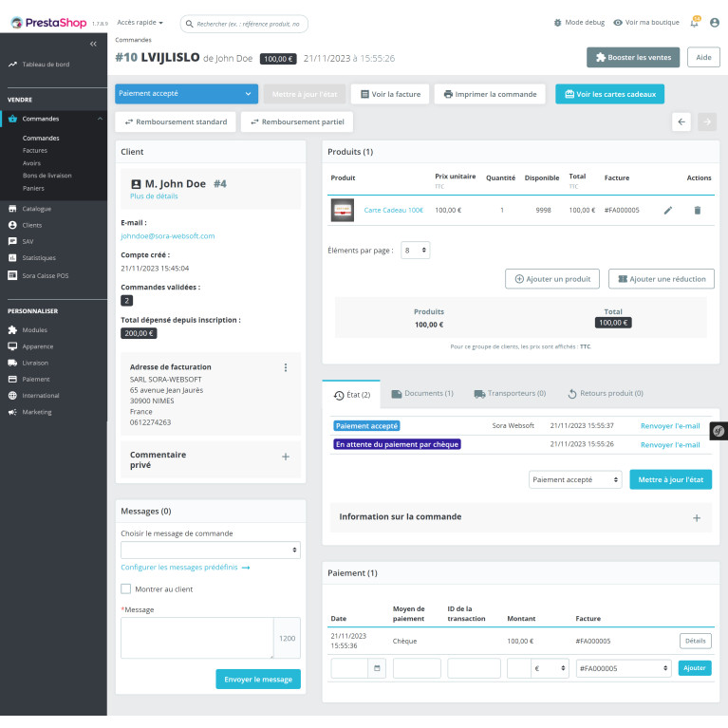
Task: Click the Message text area
Action: tap(196, 638)
